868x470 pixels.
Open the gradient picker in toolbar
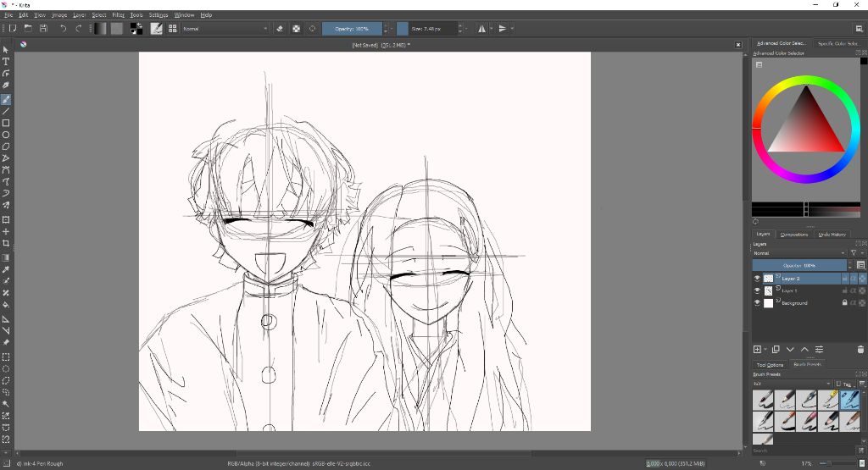coord(100,28)
